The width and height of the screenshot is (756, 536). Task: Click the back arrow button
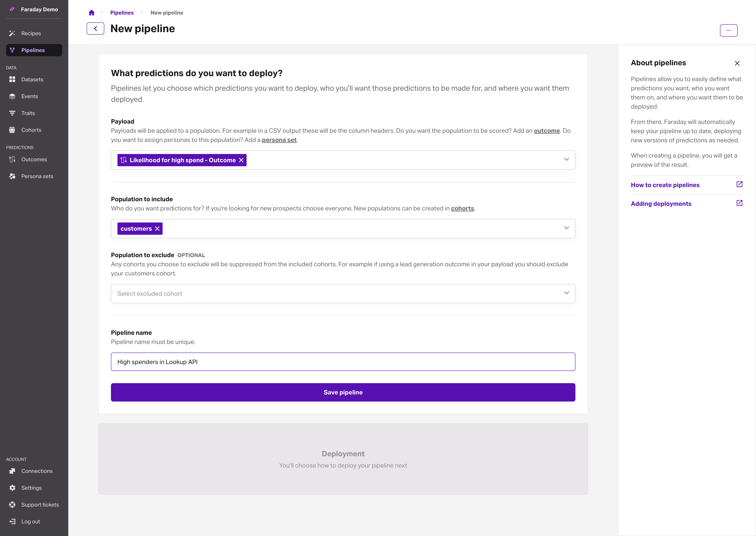[95, 28]
